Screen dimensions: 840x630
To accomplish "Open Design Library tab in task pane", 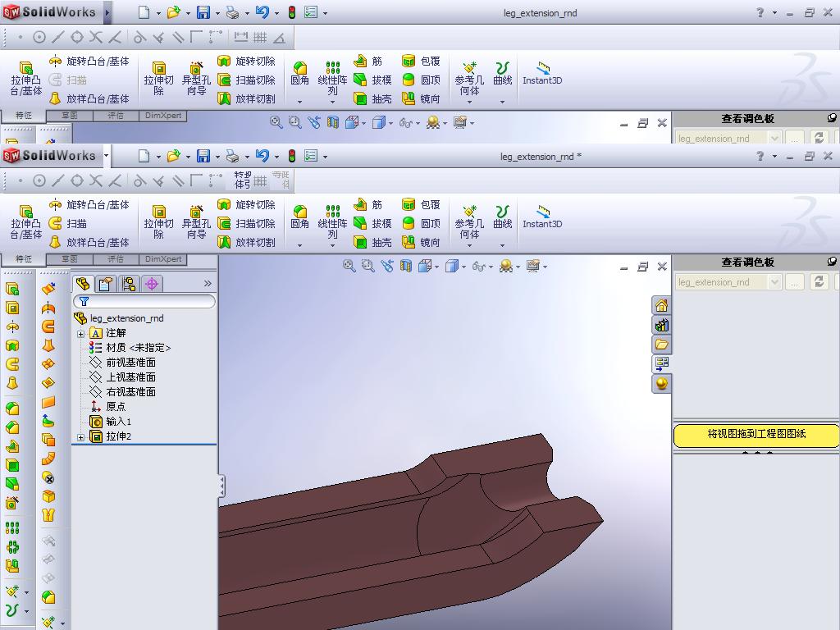I will pyautogui.click(x=662, y=325).
